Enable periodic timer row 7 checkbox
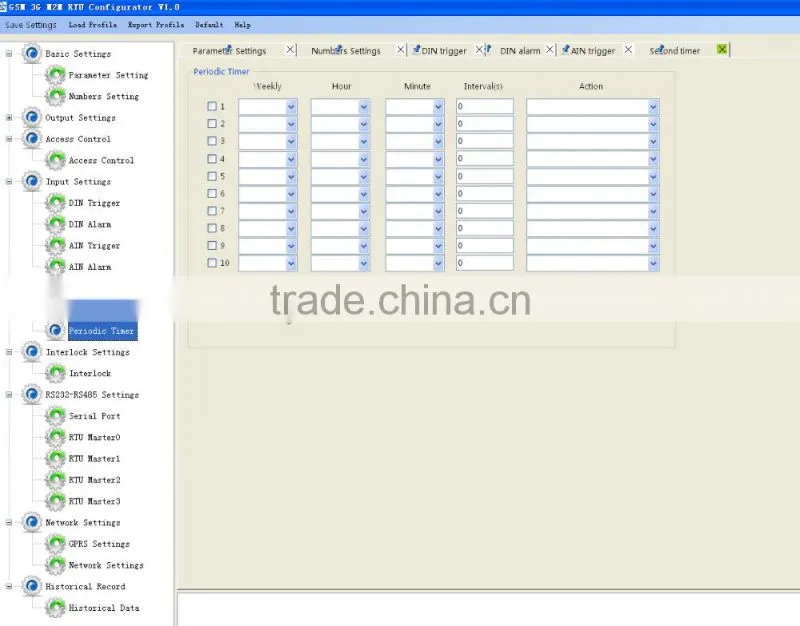Screen dimensions: 800x626 tap(212, 211)
